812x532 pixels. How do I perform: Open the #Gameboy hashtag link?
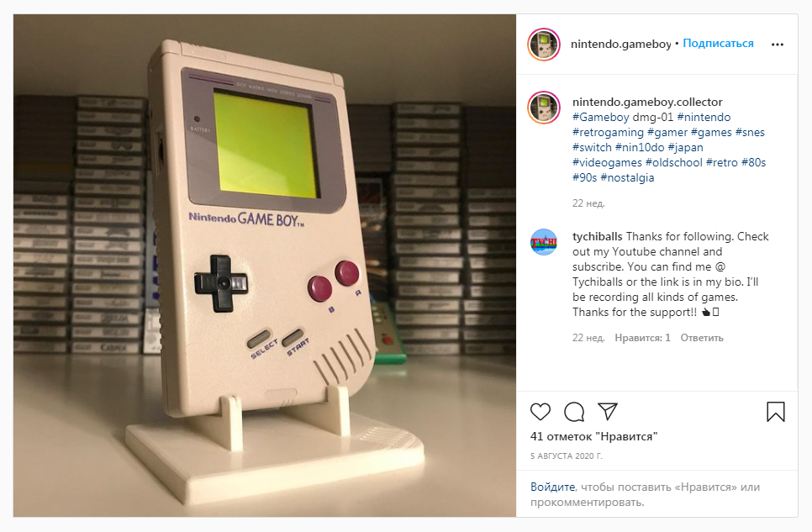pyautogui.click(x=601, y=117)
